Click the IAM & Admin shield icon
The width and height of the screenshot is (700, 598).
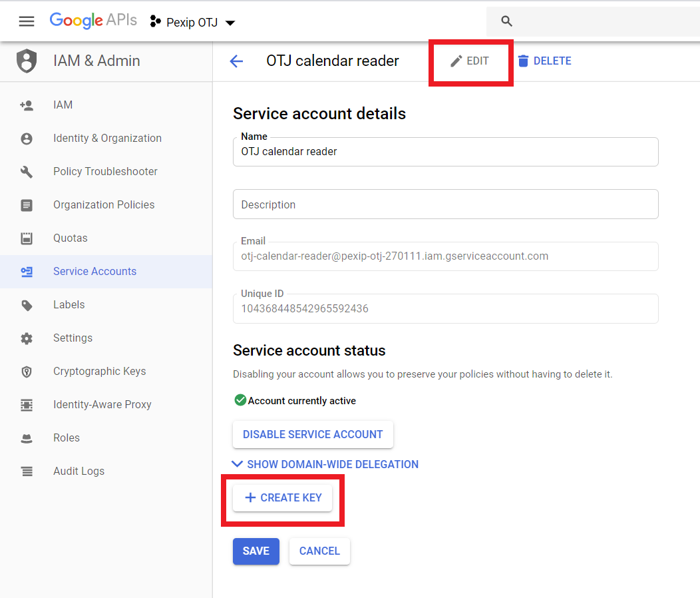[27, 61]
